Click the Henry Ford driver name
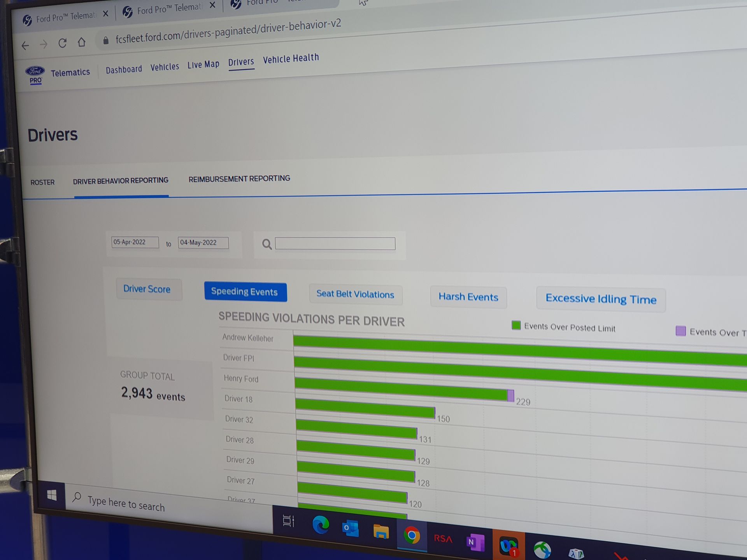747x560 pixels. pyautogui.click(x=241, y=378)
